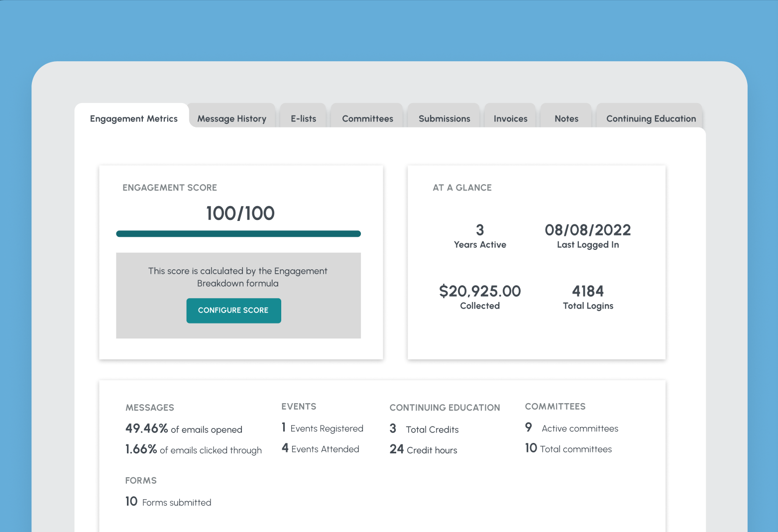778x532 pixels.
Task: Select the Engagement Metrics tab
Action: (x=133, y=118)
